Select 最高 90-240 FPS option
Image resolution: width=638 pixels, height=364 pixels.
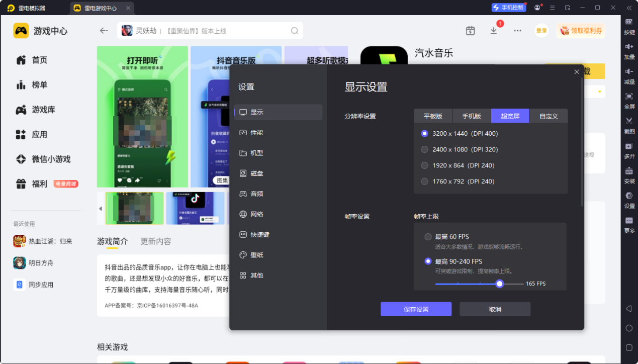pos(453,261)
